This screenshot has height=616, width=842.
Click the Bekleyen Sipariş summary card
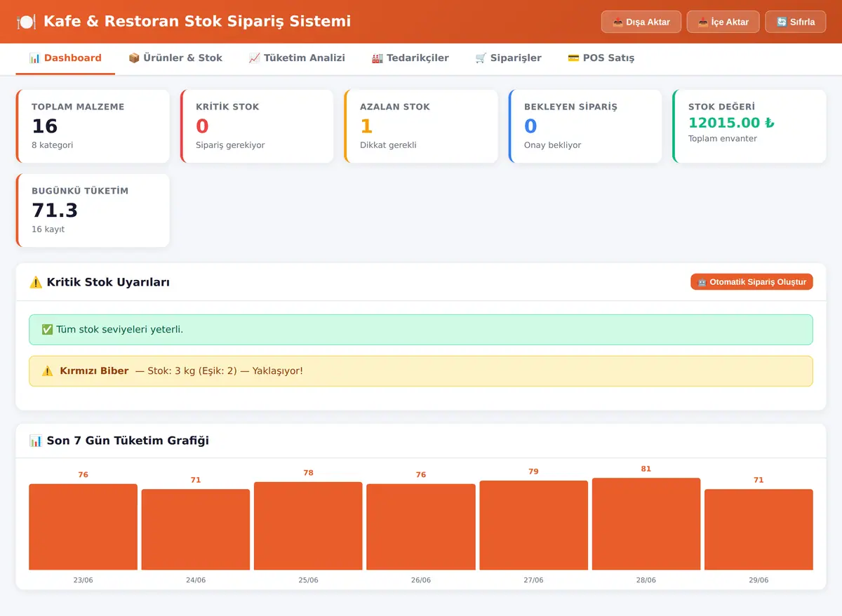pos(585,126)
